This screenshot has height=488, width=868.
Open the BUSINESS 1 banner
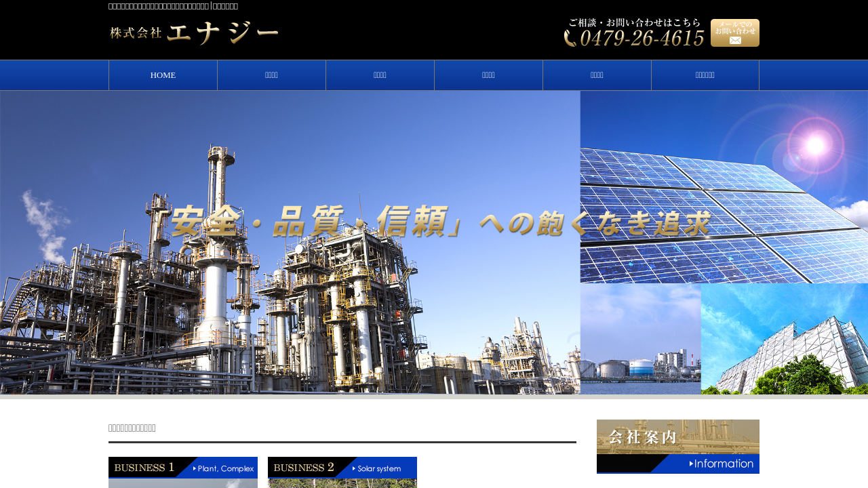pyautogui.click(x=182, y=472)
